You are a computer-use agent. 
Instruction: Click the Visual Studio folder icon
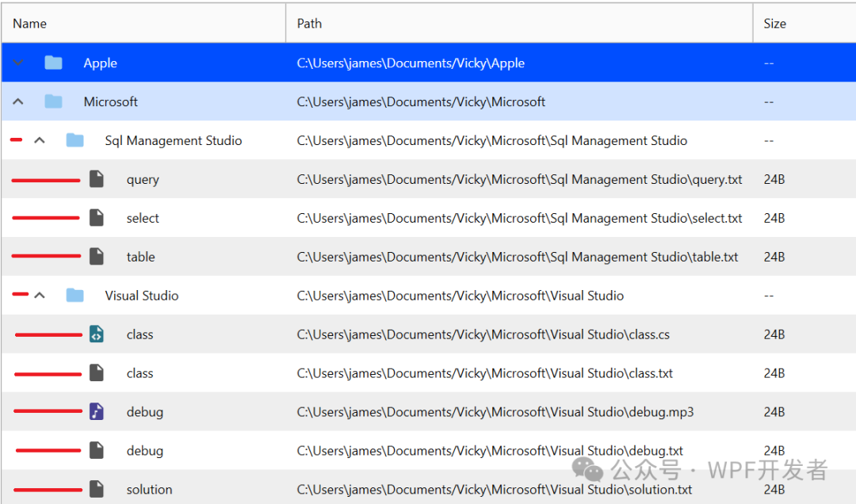75,296
